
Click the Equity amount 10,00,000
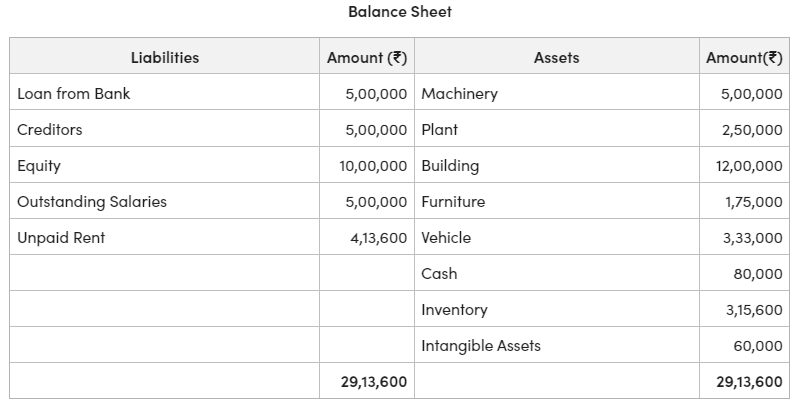click(x=373, y=166)
